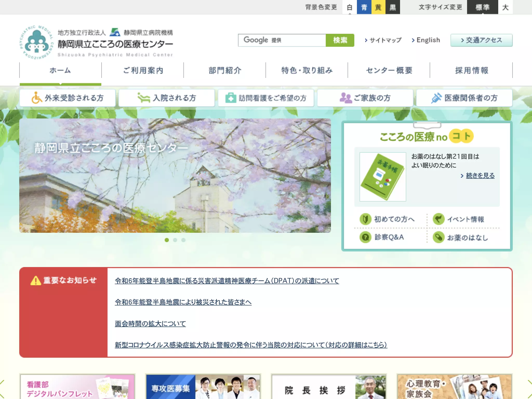
Task: Open the 院長挨拶 banner
Action: point(329,387)
